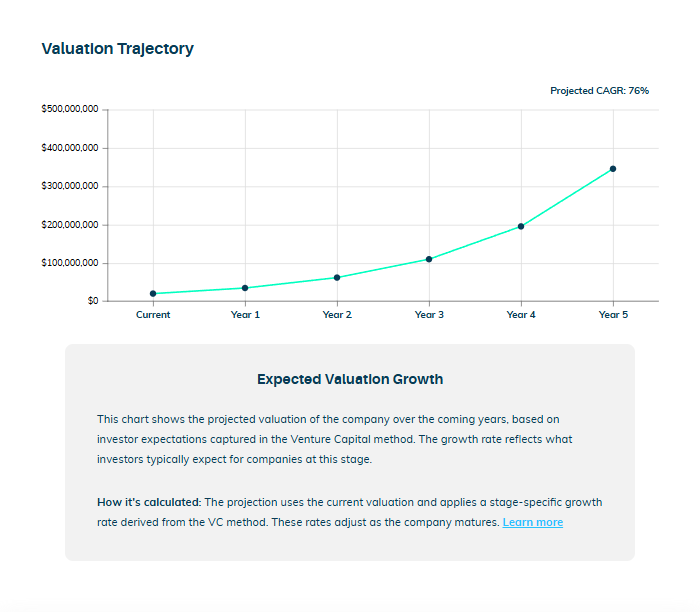Click the Learn more link

click(532, 522)
